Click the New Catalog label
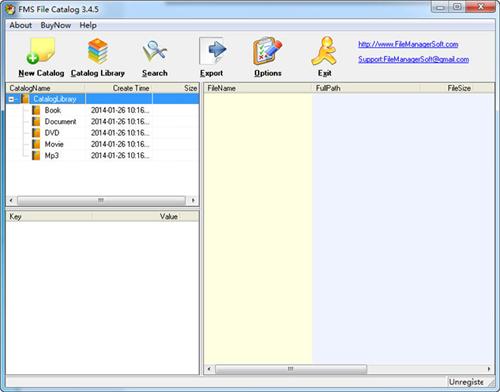This screenshot has width=500, height=392. [41, 73]
